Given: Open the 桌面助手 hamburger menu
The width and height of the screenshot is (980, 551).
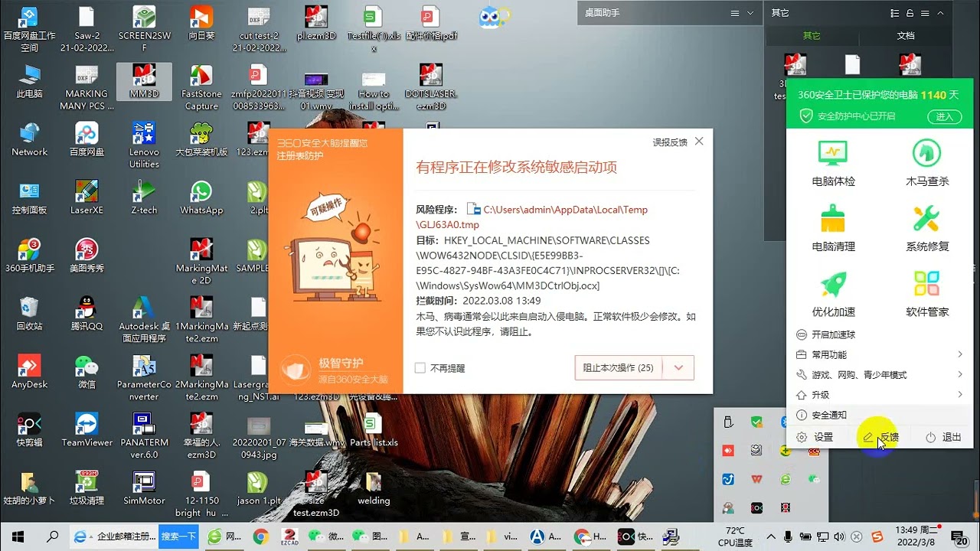Looking at the screenshot, I should [735, 13].
